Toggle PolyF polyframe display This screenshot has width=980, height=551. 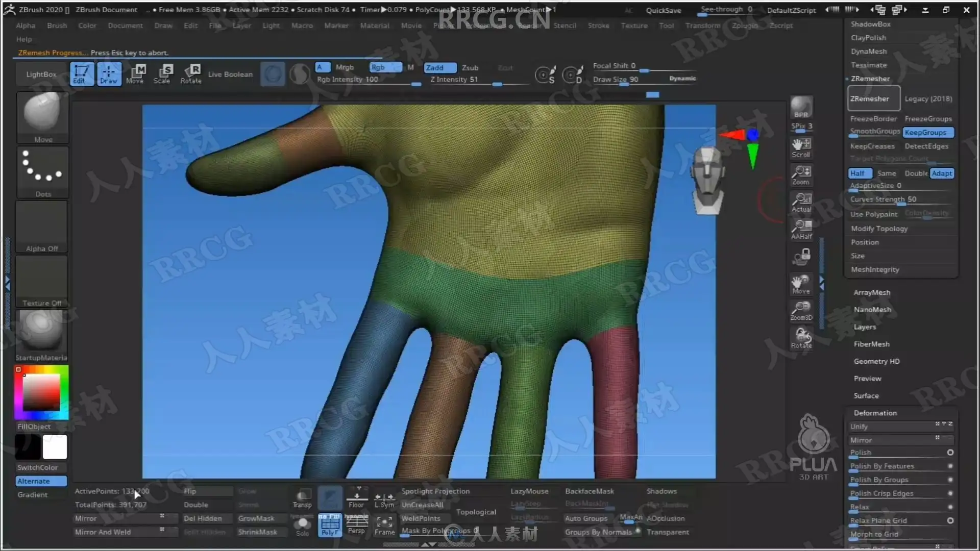click(330, 525)
